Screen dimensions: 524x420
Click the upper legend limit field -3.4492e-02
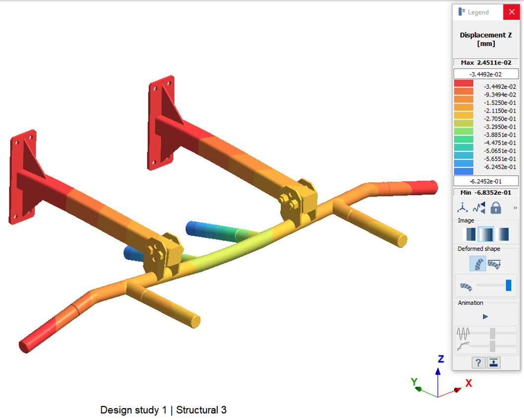pyautogui.click(x=486, y=74)
